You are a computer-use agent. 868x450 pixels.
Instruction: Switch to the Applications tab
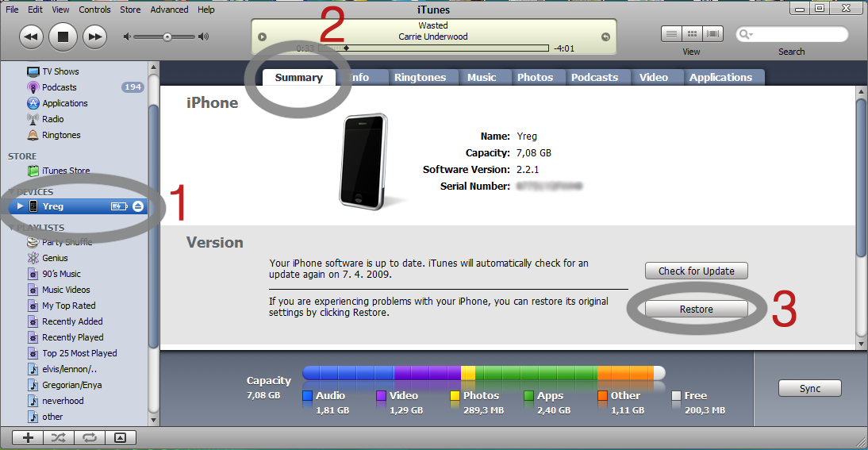pyautogui.click(x=720, y=78)
